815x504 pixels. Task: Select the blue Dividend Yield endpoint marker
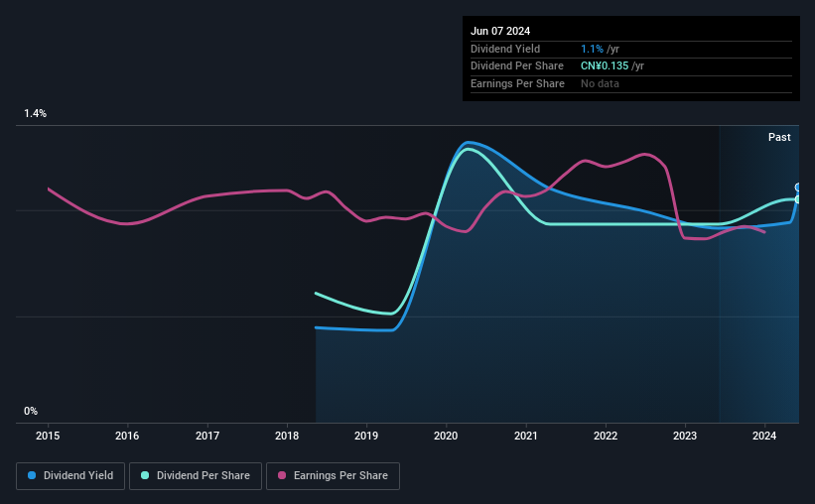[x=798, y=188]
